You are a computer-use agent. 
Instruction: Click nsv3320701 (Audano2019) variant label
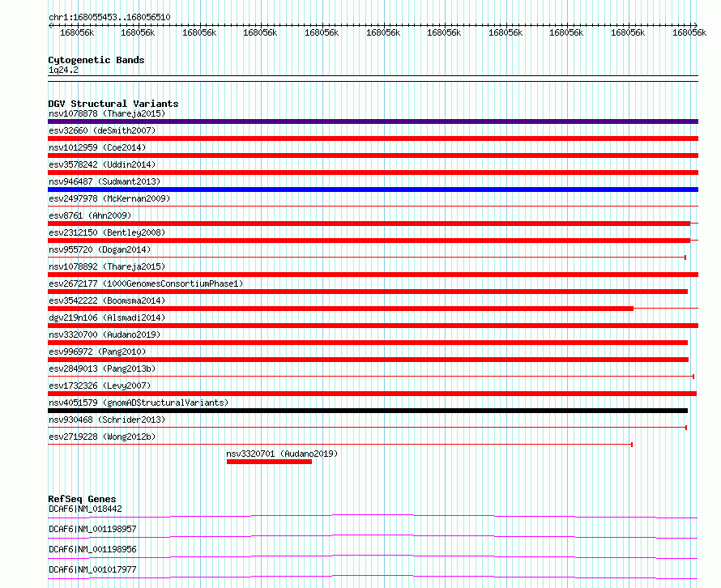282,454
